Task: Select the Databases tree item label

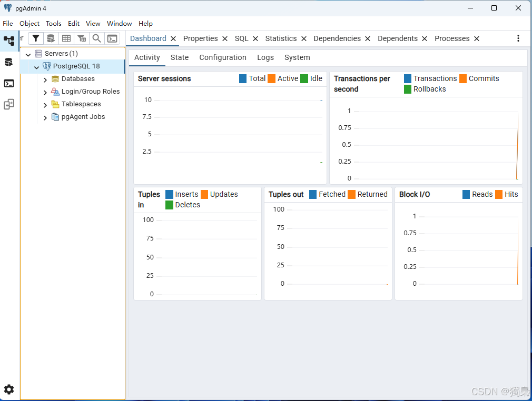Action: tap(78, 78)
